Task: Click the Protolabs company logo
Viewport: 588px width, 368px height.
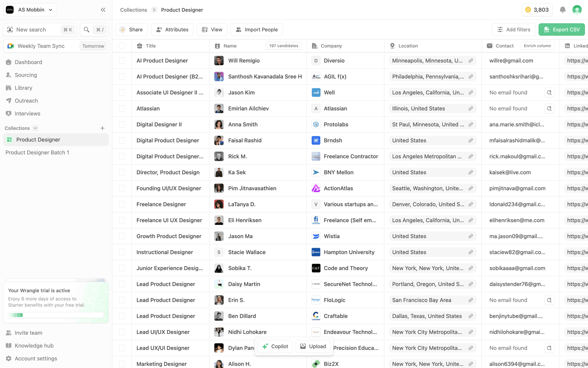Action: tap(316, 125)
